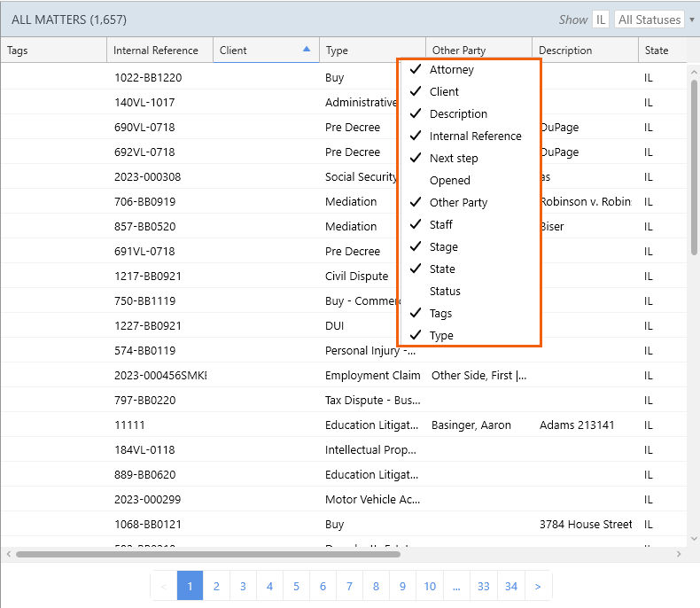The height and width of the screenshot is (608, 700).
Task: Click the vertical scrollbar down arrow
Action: pyautogui.click(x=694, y=539)
